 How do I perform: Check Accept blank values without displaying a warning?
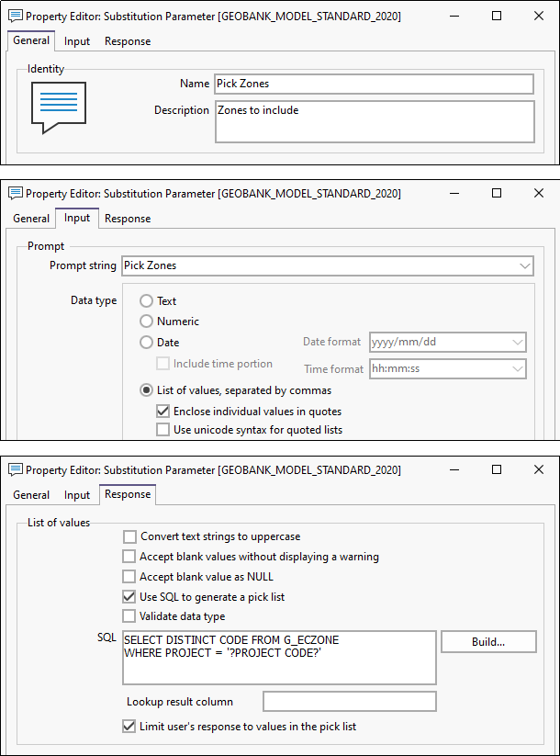pos(129,557)
